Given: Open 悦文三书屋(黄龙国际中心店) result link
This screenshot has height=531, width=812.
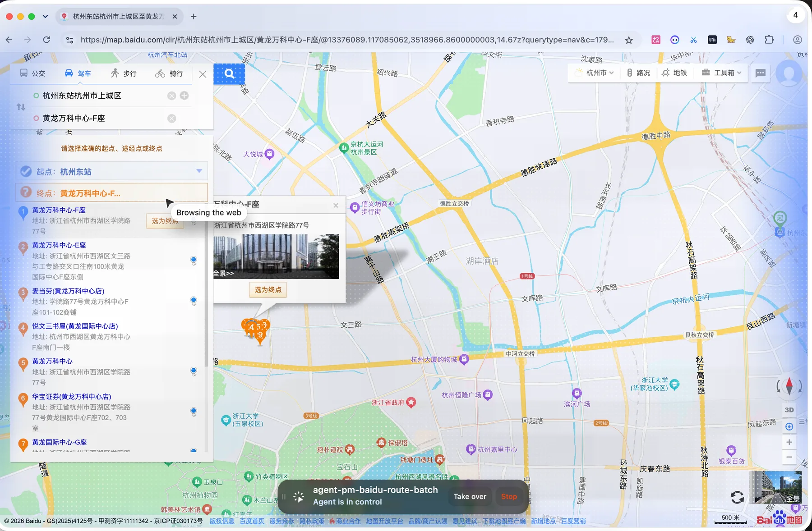Looking at the screenshot, I should [x=75, y=326].
